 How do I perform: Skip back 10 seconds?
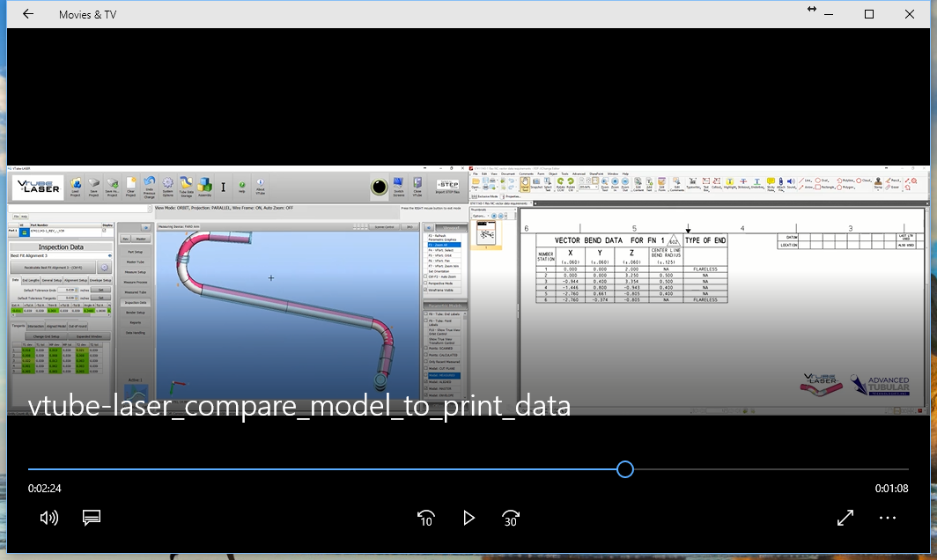pos(426,518)
